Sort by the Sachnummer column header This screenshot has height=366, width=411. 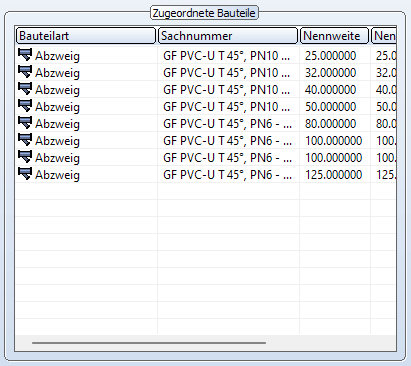point(228,36)
